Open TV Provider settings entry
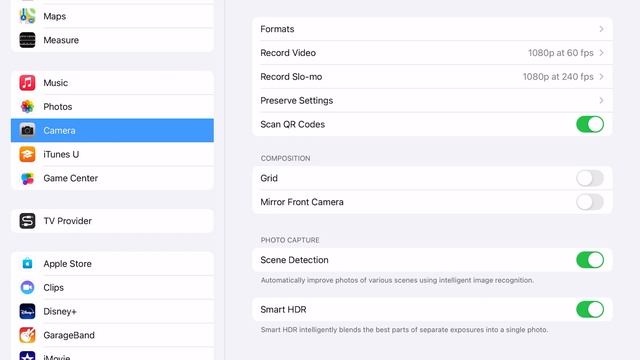640x360 pixels. click(x=112, y=221)
